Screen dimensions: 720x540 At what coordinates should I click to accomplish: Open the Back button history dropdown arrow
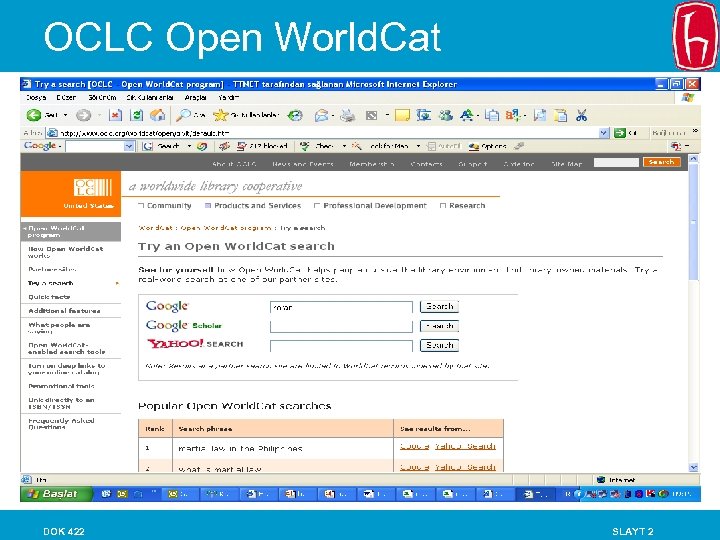tap(65, 115)
